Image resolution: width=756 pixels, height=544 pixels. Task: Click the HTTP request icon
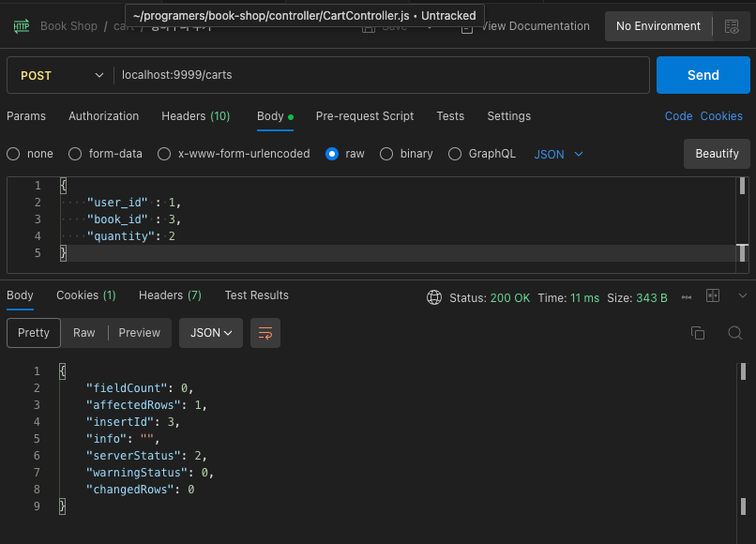click(22, 26)
